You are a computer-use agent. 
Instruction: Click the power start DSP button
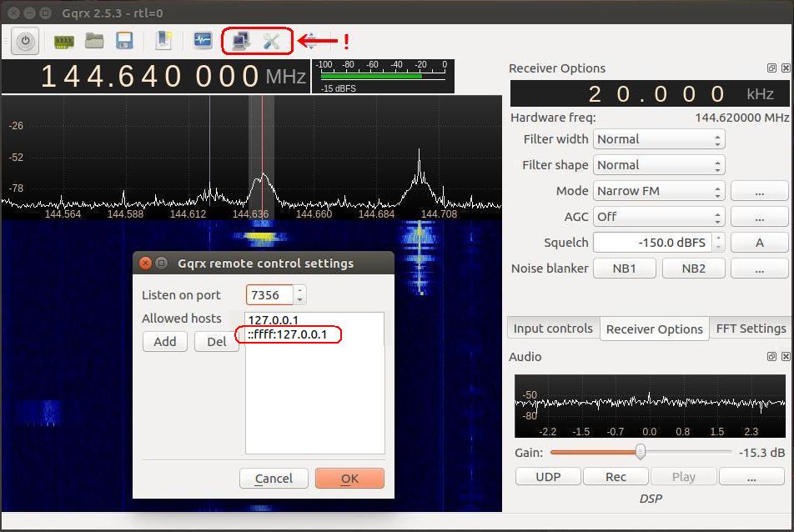[25, 41]
